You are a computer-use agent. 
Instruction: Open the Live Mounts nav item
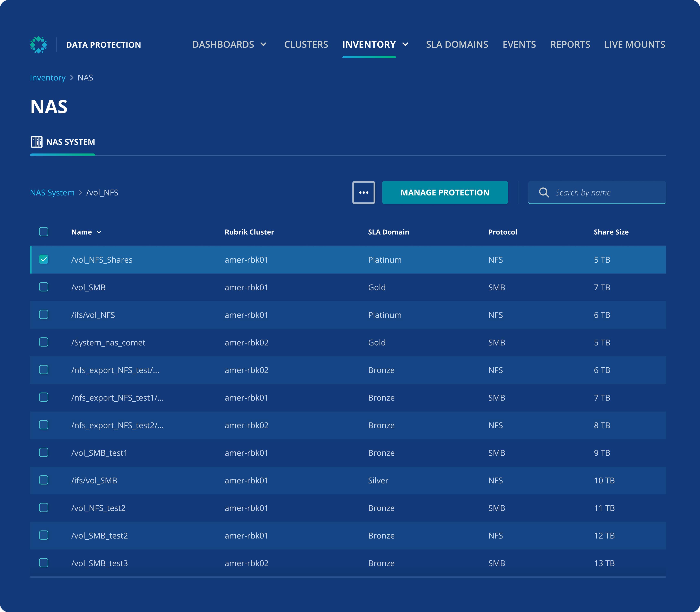(x=635, y=44)
